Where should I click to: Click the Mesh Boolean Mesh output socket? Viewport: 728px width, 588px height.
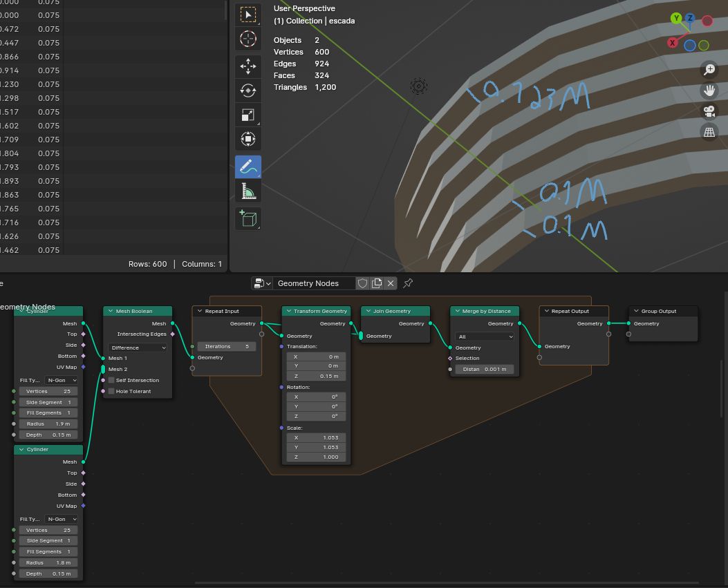(172, 323)
